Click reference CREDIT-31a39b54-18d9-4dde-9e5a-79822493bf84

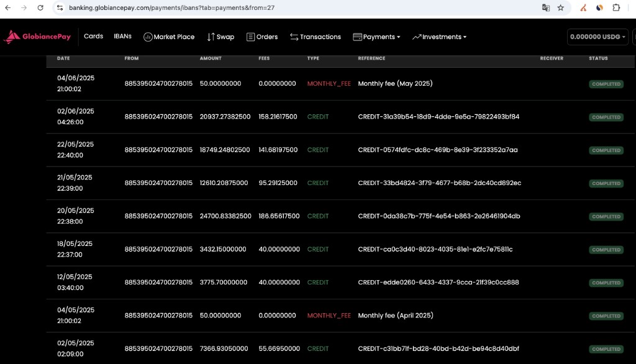[x=438, y=117]
